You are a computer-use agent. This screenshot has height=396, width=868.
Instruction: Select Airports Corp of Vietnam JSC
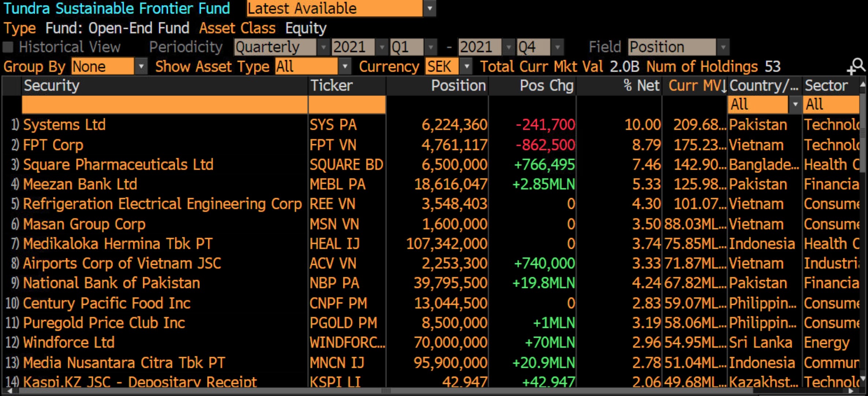coord(122,264)
